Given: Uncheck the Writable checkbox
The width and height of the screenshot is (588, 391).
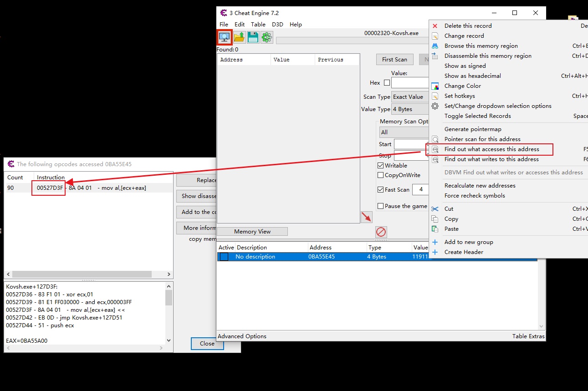Looking at the screenshot, I should pyautogui.click(x=381, y=166).
